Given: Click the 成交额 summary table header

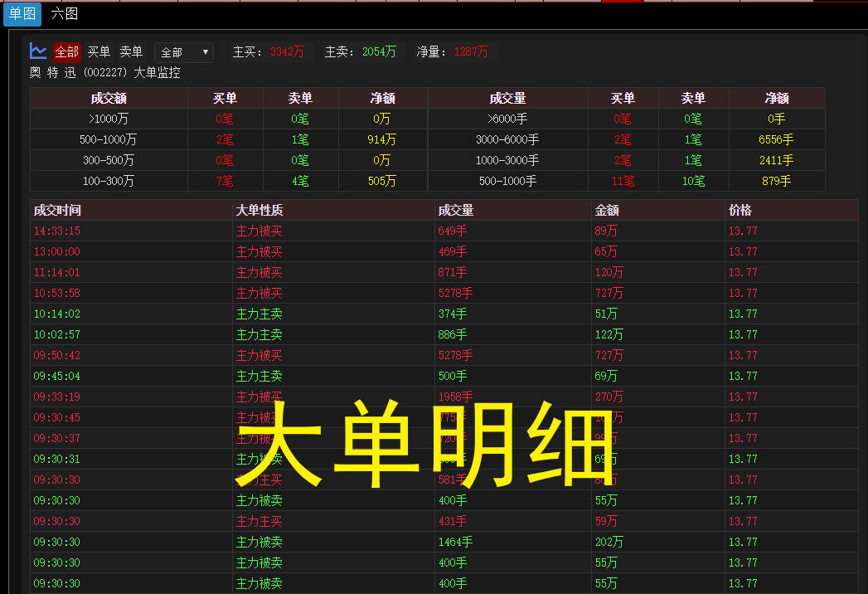Looking at the screenshot, I should [109, 98].
